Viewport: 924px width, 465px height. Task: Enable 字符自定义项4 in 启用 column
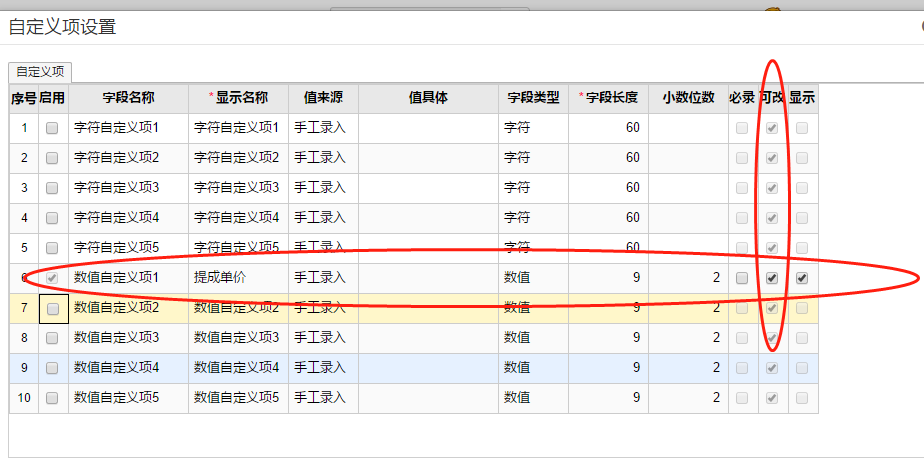(x=52, y=218)
